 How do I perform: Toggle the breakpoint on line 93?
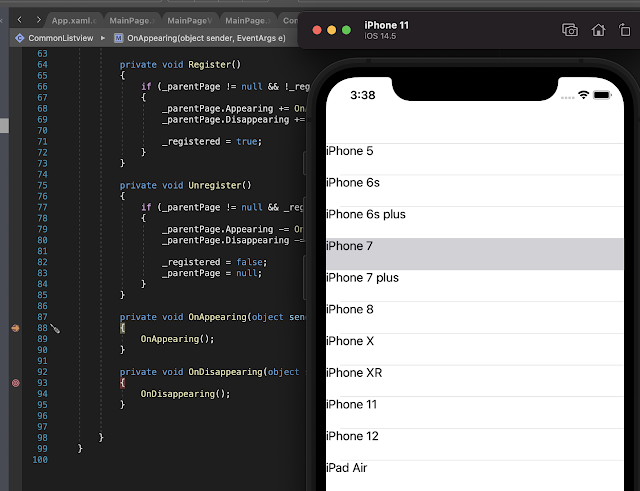pos(16,383)
